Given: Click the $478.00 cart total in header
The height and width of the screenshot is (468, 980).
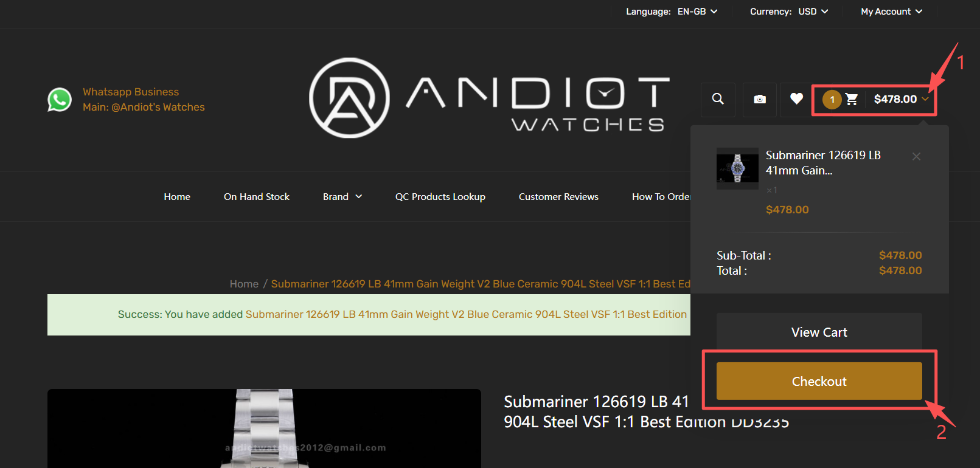Looking at the screenshot, I should [895, 99].
